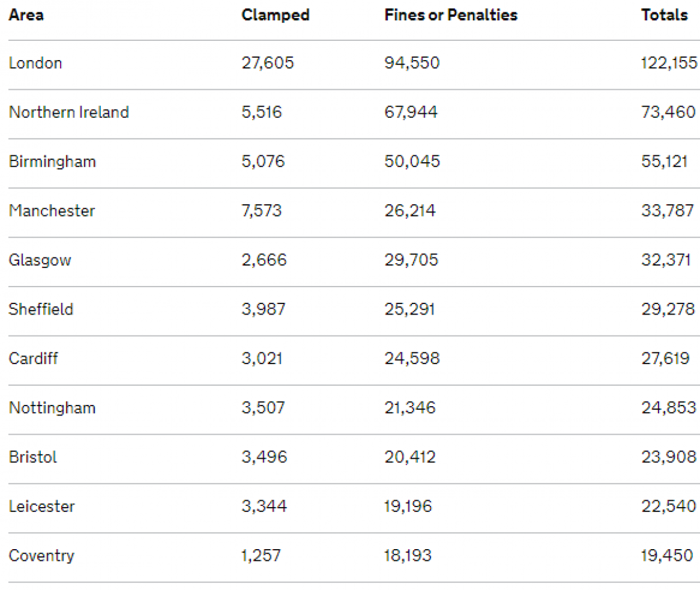700x590 pixels.
Task: Select the Northern Ireland area cell
Action: [x=69, y=112]
